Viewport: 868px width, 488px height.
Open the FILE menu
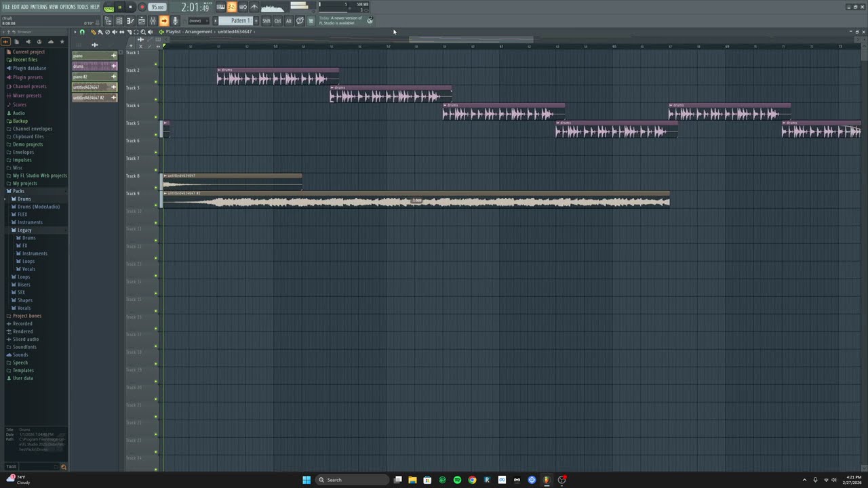pos(6,7)
